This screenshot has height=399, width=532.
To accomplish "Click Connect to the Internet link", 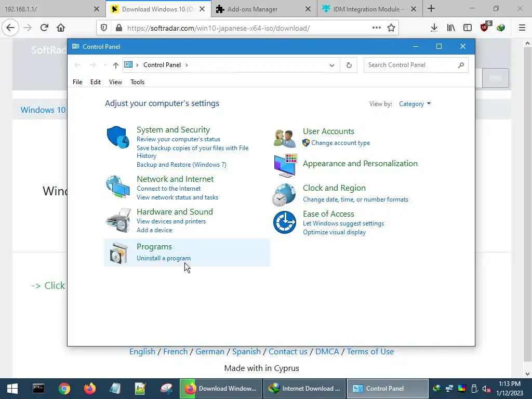I will (x=169, y=189).
